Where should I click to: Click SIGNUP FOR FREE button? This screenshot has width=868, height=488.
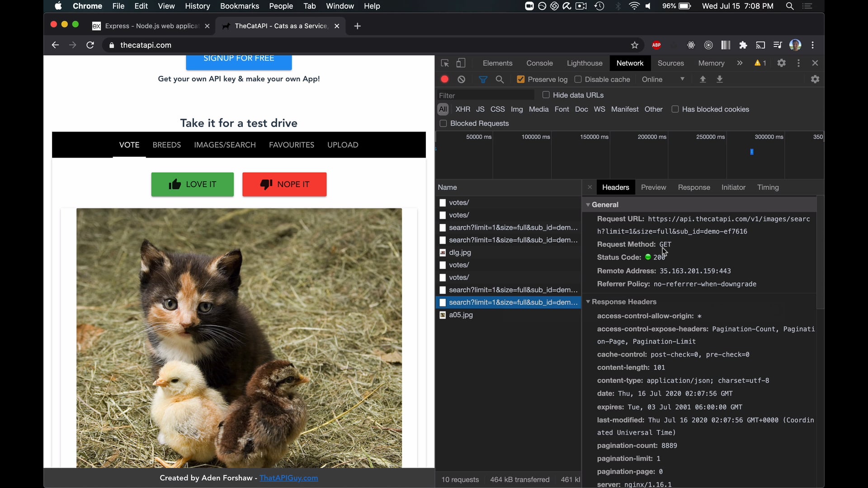click(239, 61)
